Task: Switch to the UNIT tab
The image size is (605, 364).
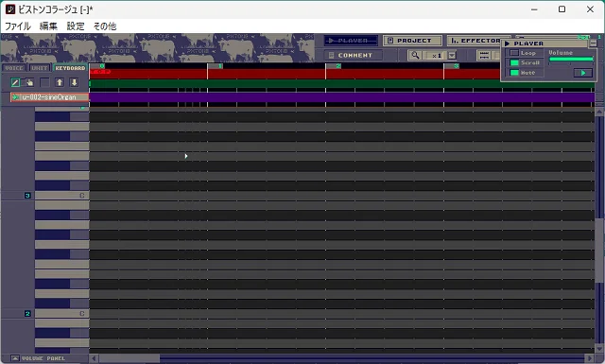Action: [x=40, y=68]
